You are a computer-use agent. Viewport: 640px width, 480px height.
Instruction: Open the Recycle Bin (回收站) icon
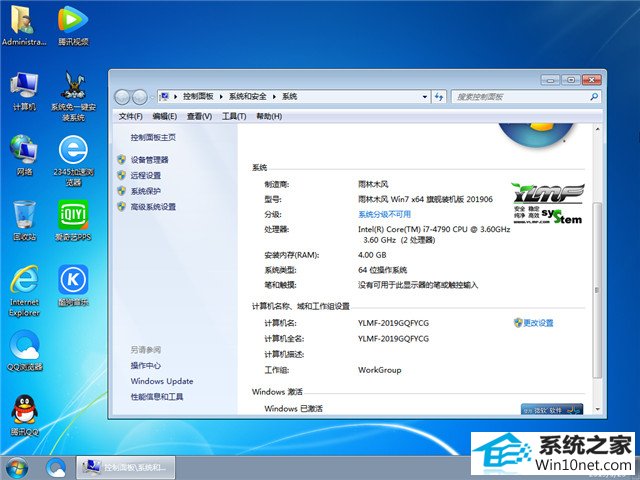(24, 216)
